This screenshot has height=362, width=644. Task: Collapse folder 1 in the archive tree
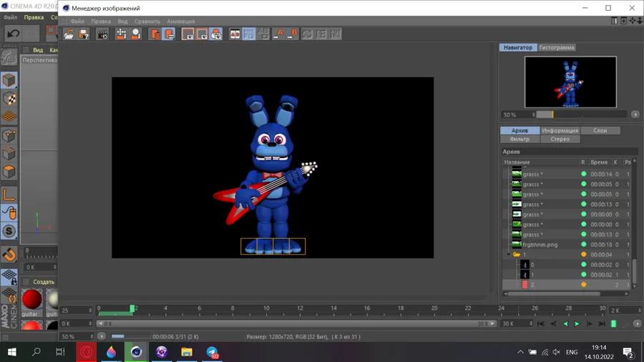coord(509,255)
